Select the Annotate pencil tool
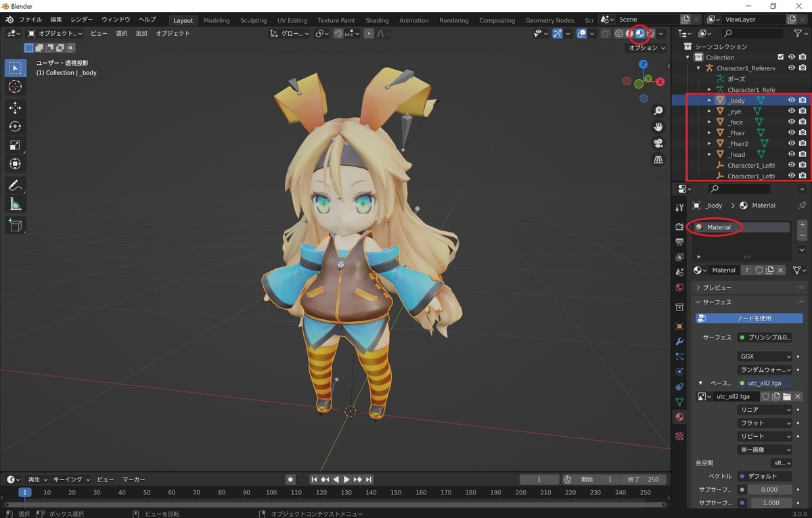 [x=15, y=185]
